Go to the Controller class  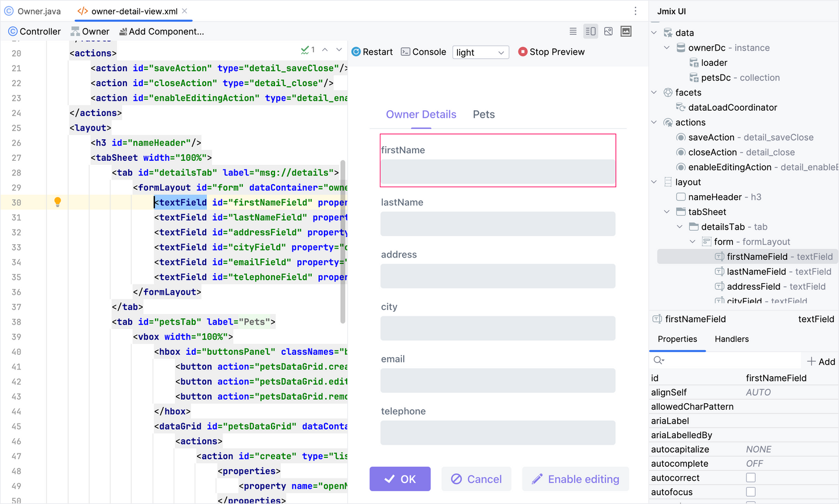[34, 31]
